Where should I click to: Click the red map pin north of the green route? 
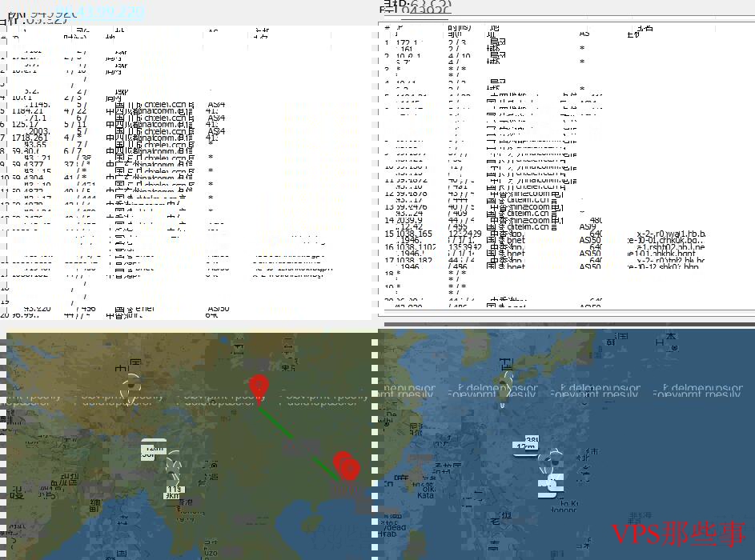click(x=258, y=386)
